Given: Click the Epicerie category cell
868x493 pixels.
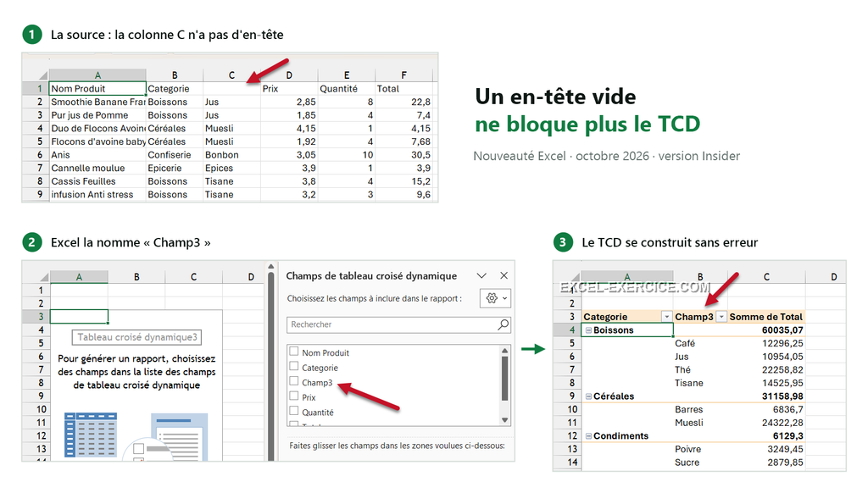Looking at the screenshot, I should (175, 169).
